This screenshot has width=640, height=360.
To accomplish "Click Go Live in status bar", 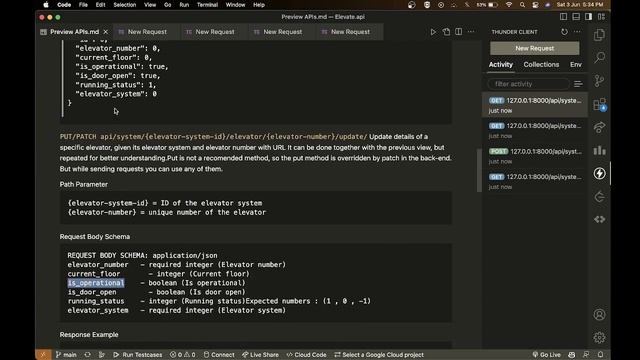I will point(547,355).
